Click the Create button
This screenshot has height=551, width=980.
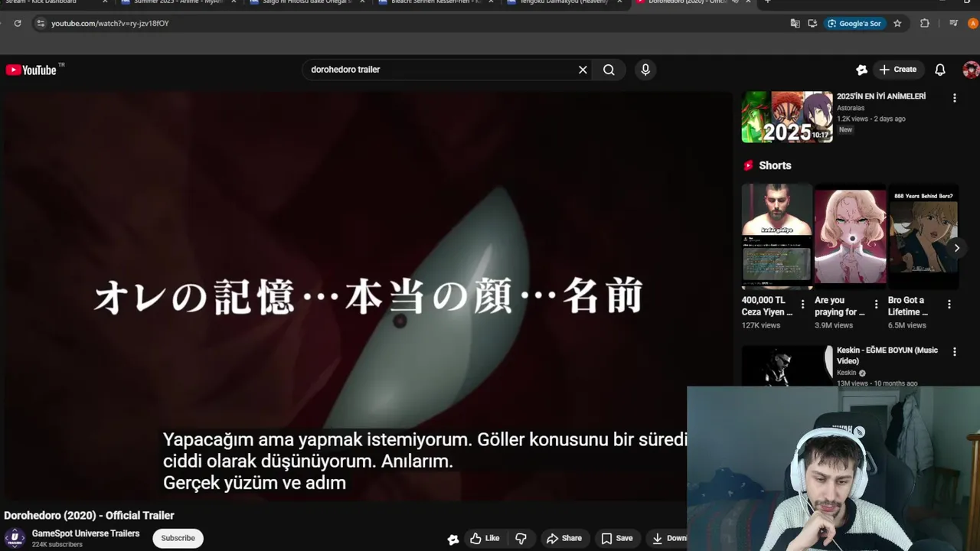pos(898,70)
